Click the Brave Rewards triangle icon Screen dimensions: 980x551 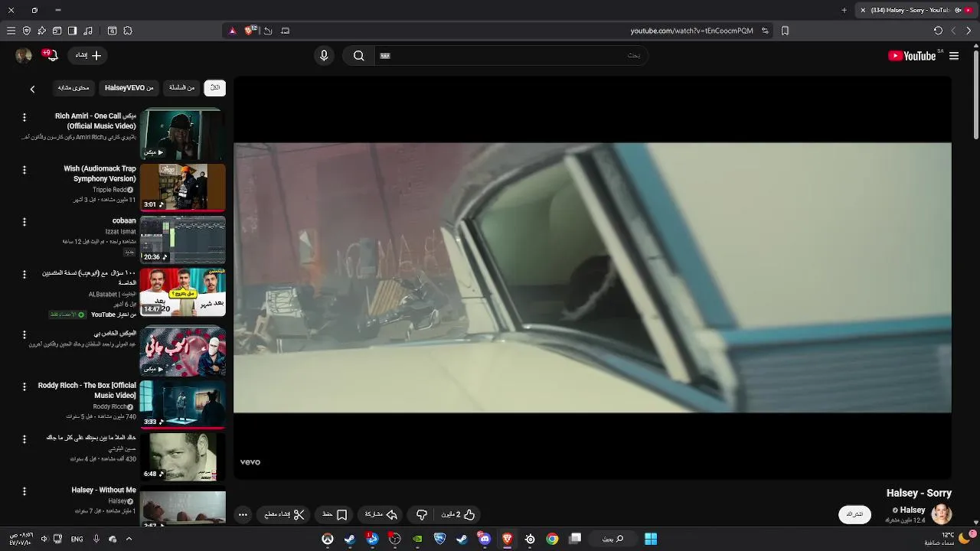tap(233, 31)
